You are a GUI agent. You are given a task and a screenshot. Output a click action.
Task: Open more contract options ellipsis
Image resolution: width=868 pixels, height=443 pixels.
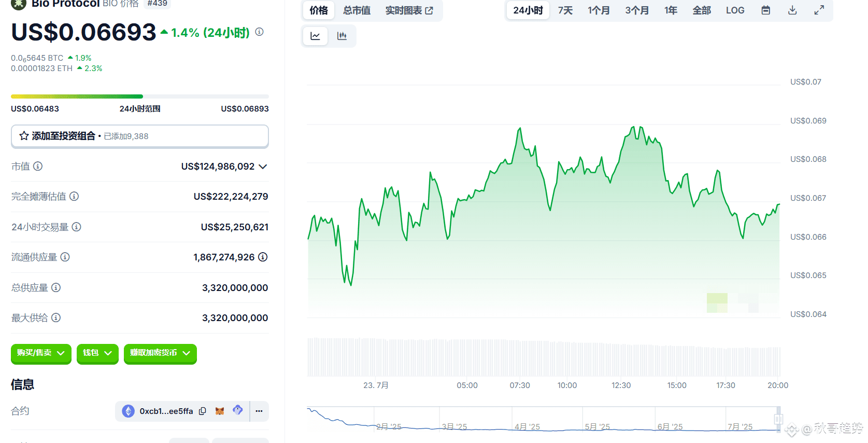(259, 411)
